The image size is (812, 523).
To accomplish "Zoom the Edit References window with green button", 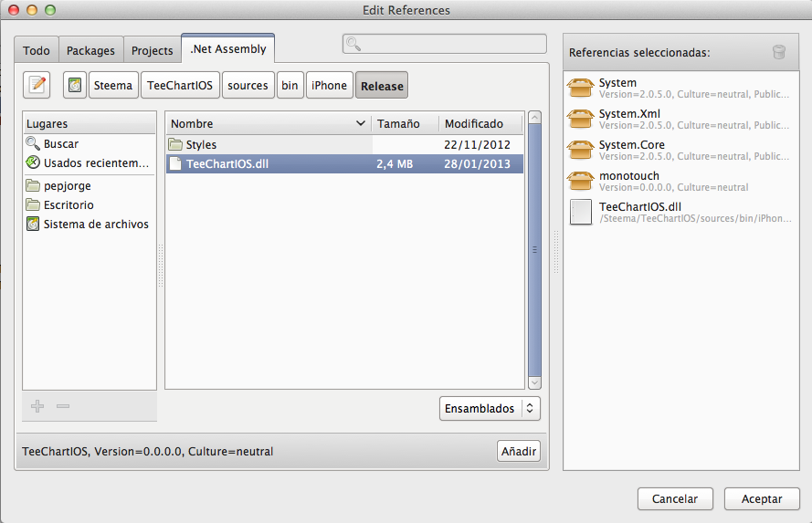I will click(50, 10).
